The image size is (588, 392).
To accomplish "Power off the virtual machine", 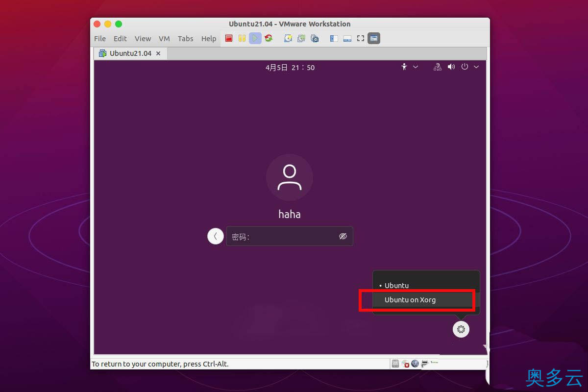I will point(229,38).
